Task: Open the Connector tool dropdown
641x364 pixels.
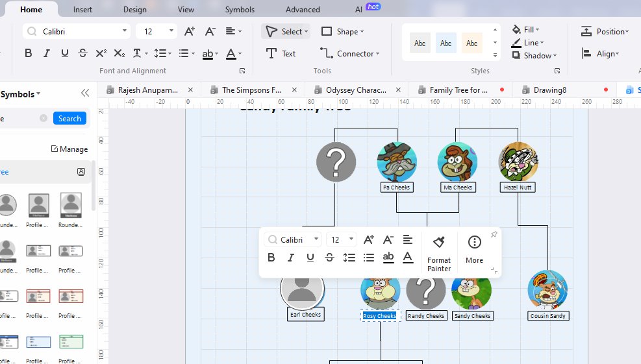Action: pyautogui.click(x=378, y=53)
